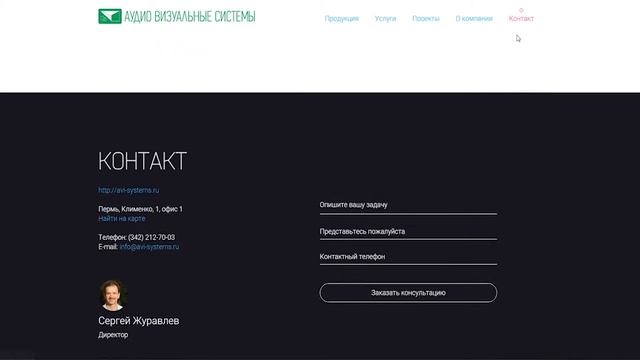Screen dimensions: 640x360
Task: Focus the Представьтесь пожалуйста field
Action: coord(408,232)
